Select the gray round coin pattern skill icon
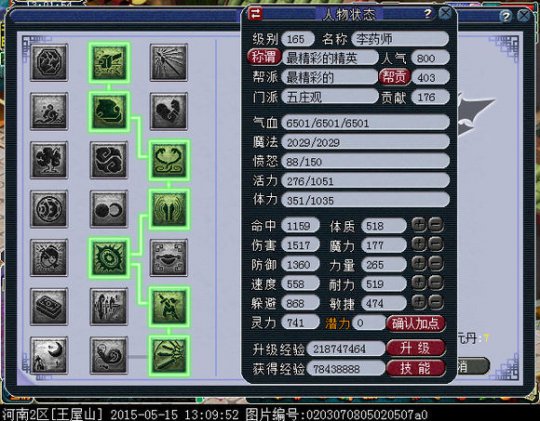The width and height of the screenshot is (540, 421). [49, 209]
